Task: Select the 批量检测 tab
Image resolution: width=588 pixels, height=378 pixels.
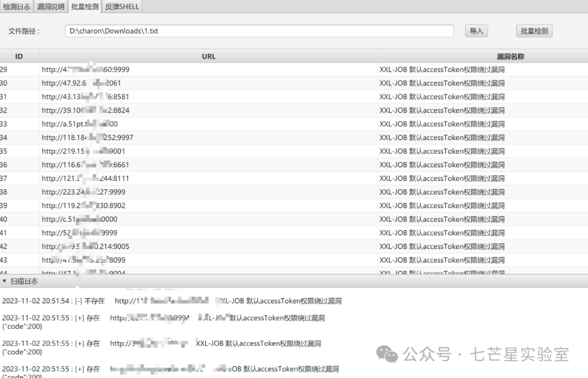Action: [85, 7]
